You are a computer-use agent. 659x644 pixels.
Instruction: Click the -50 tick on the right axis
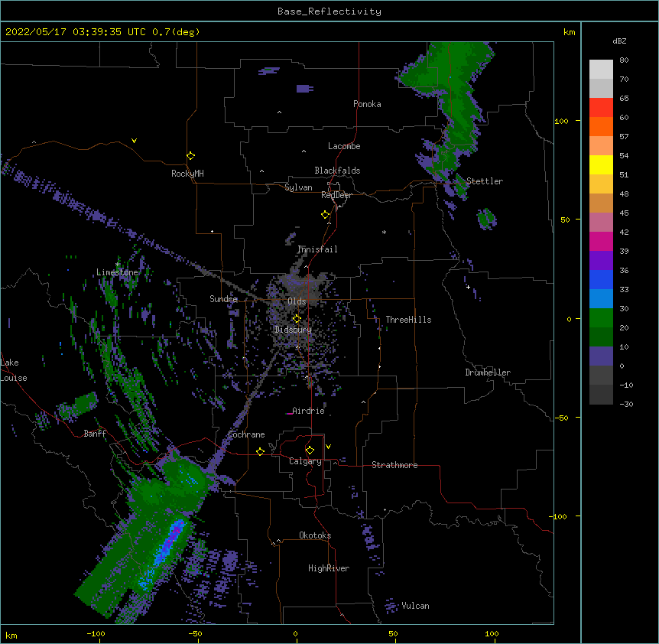[x=561, y=418]
